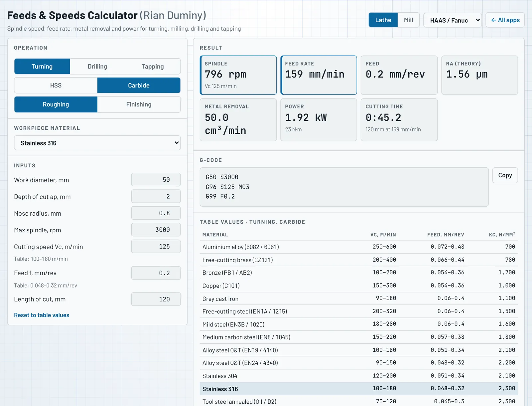Click the Max spindle rpm input field
This screenshot has height=406, width=532.
[156, 230]
